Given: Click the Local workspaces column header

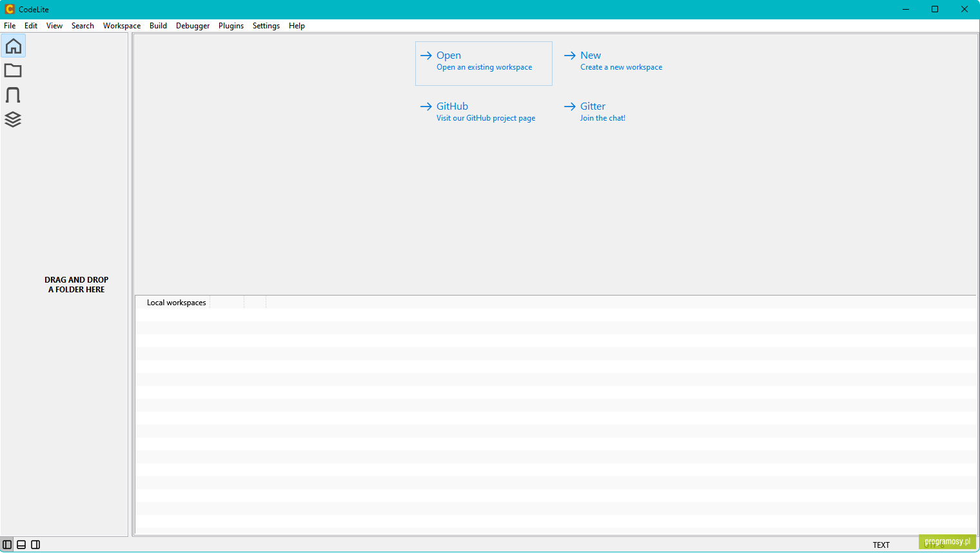Looking at the screenshot, I should click(x=173, y=303).
